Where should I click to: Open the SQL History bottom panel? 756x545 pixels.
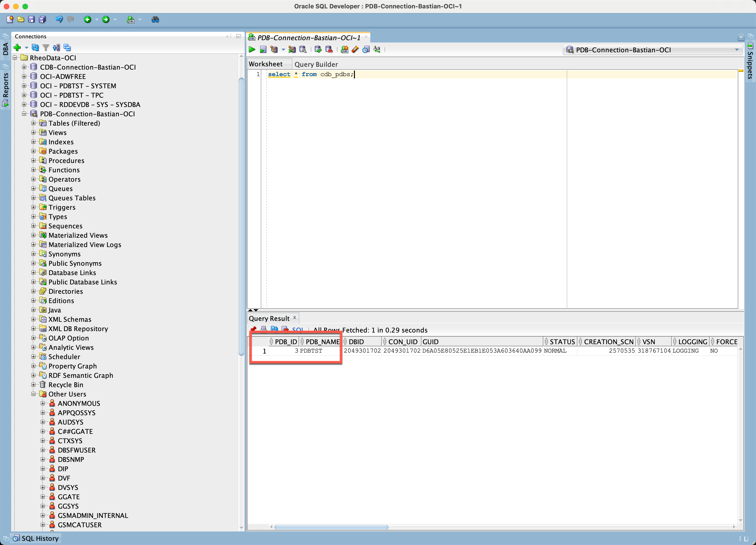(x=36, y=538)
